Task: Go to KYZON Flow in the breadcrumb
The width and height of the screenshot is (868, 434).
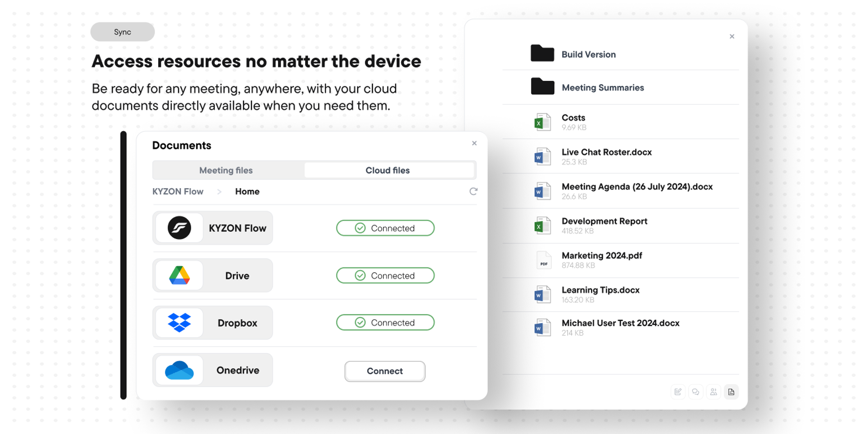Action: (x=178, y=192)
